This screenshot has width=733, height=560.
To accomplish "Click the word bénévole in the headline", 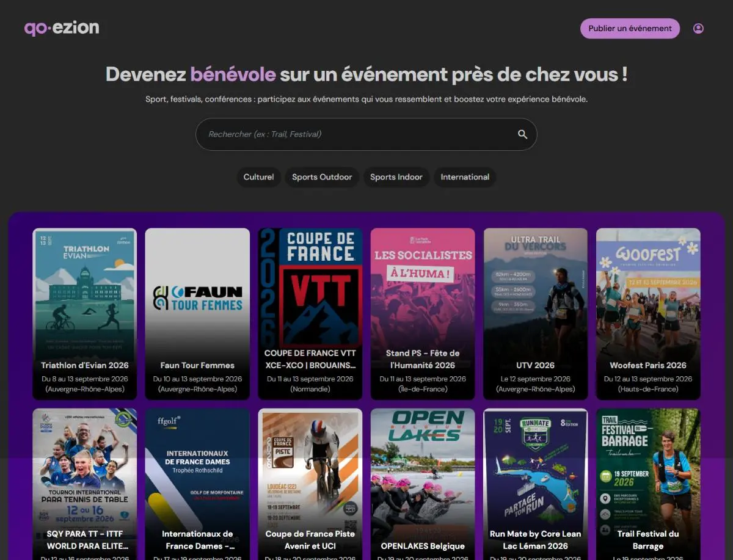I will tap(233, 75).
